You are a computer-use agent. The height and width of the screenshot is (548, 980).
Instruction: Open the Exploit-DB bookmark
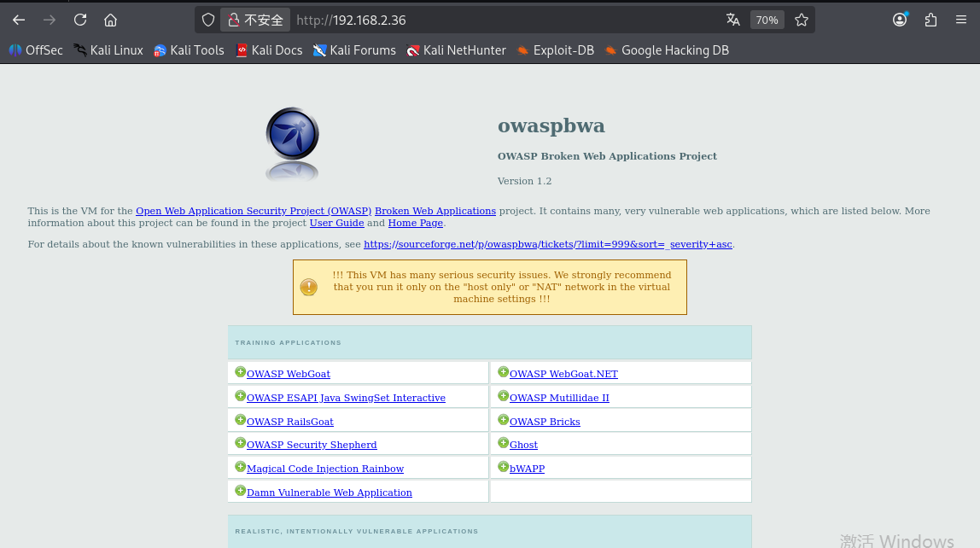click(x=556, y=50)
